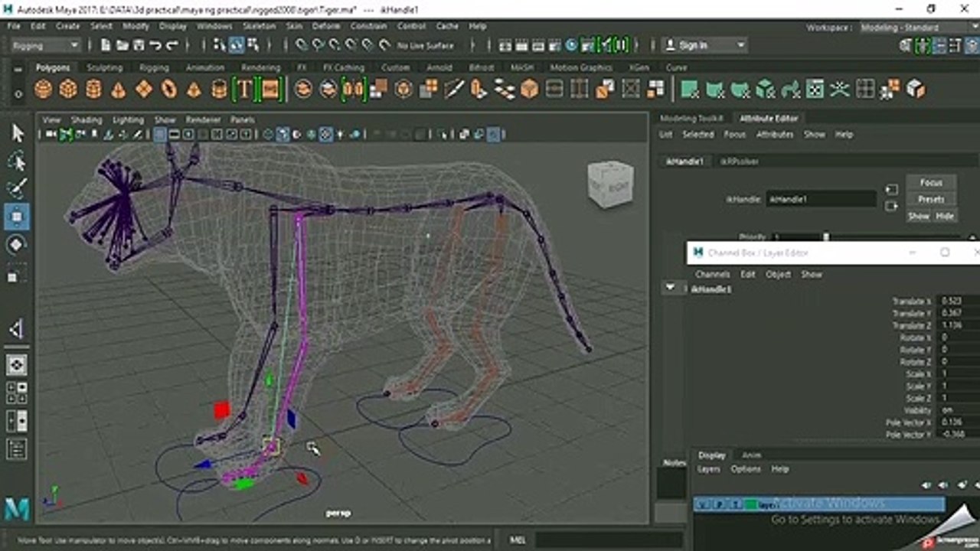
Task: Click the Focus button in Attribute Editor
Action: (x=931, y=183)
